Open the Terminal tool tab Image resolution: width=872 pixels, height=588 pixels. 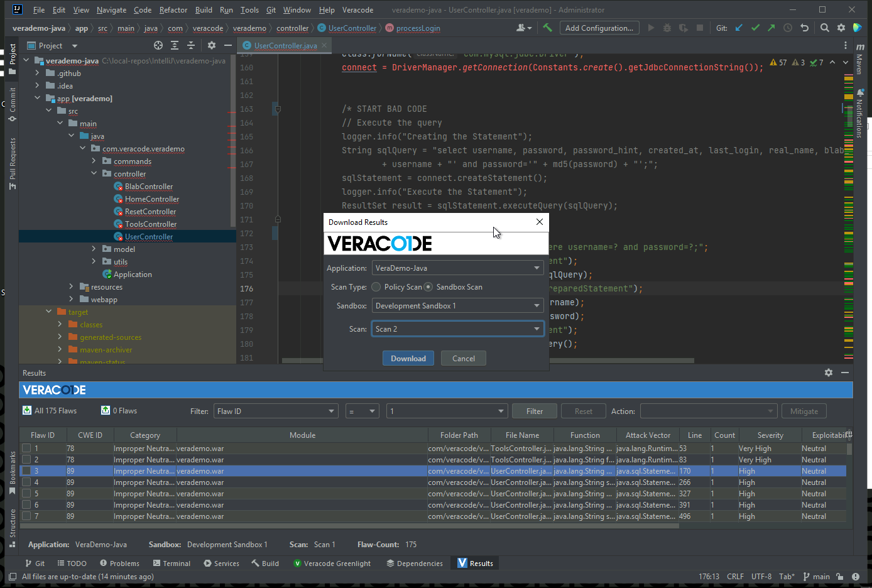[172, 563]
